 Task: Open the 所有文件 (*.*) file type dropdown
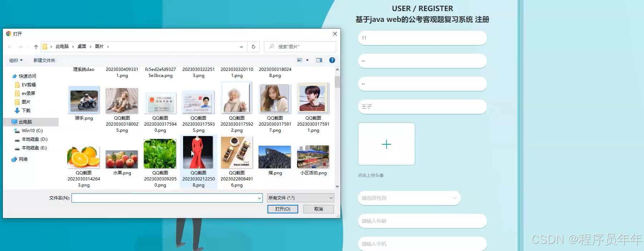coord(301,198)
